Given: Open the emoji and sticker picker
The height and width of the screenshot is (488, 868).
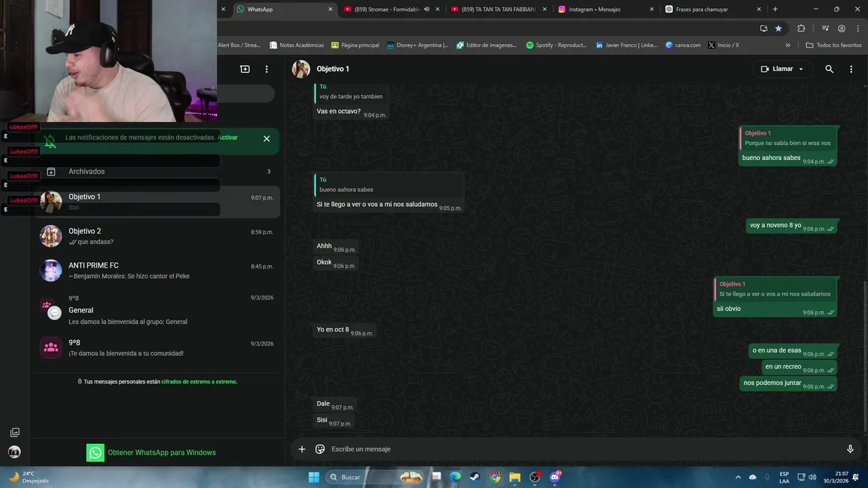Looking at the screenshot, I should (x=320, y=449).
